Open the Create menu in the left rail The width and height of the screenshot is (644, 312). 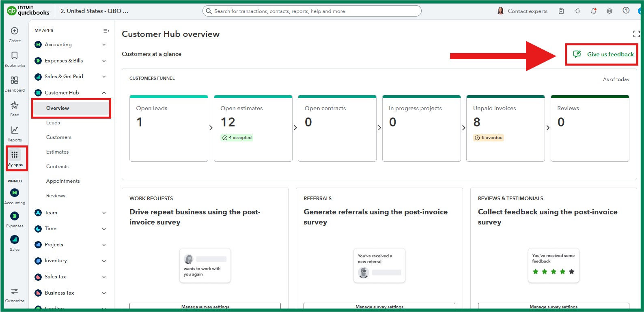tap(15, 34)
